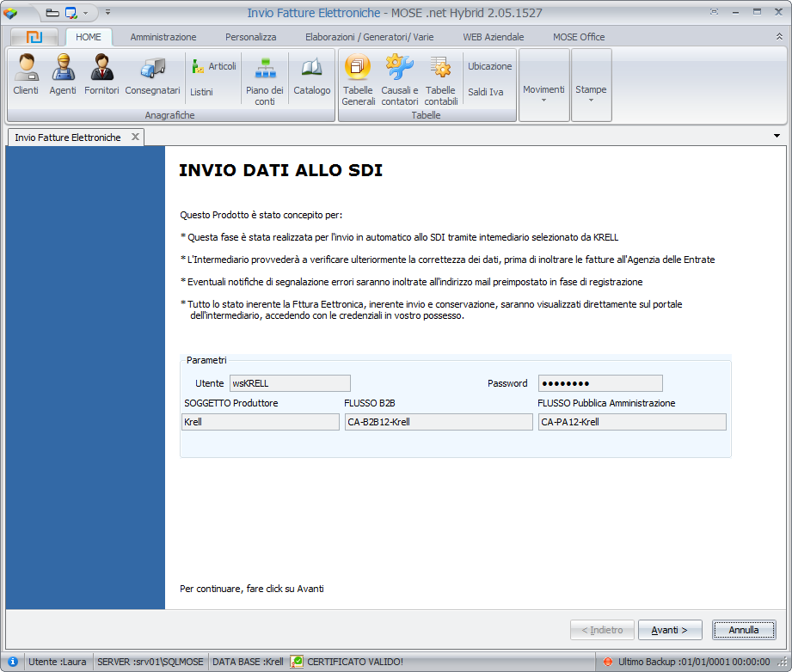
Task: Click the window resize grip
Action: point(784,663)
